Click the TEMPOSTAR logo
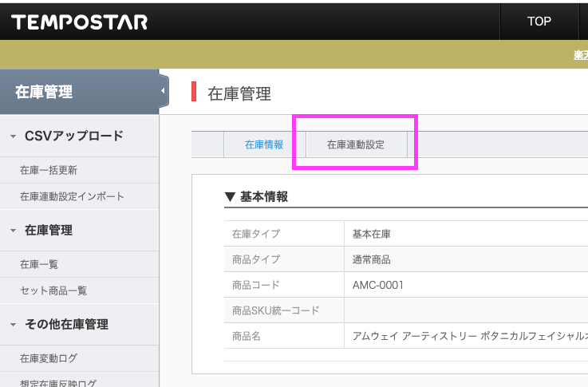Image resolution: width=588 pixels, height=387 pixels. [79, 22]
